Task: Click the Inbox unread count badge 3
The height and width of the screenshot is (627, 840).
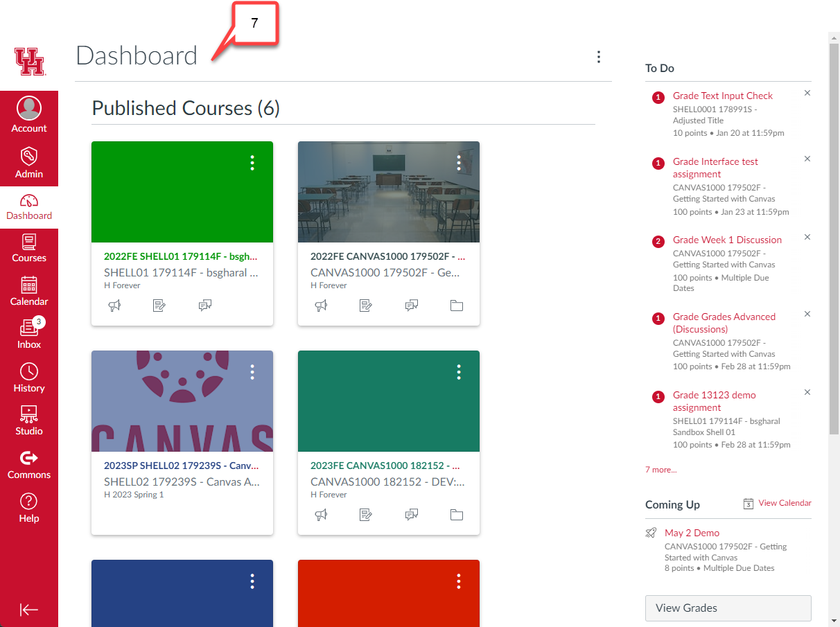Action: click(39, 321)
